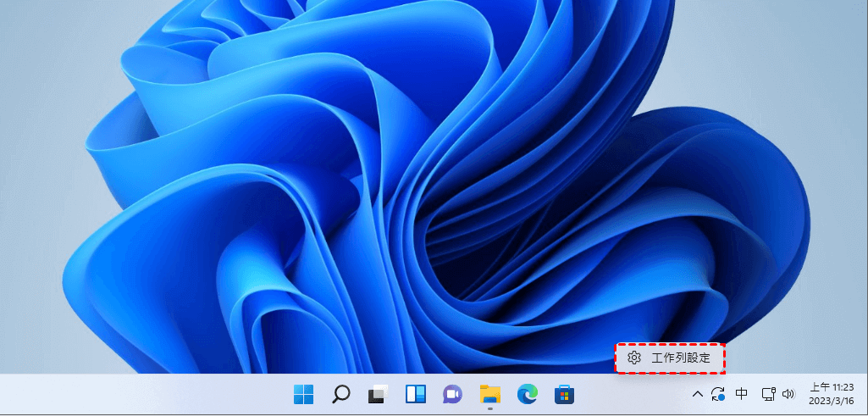Click the gear icon beside 工作列設定

pyautogui.click(x=633, y=358)
